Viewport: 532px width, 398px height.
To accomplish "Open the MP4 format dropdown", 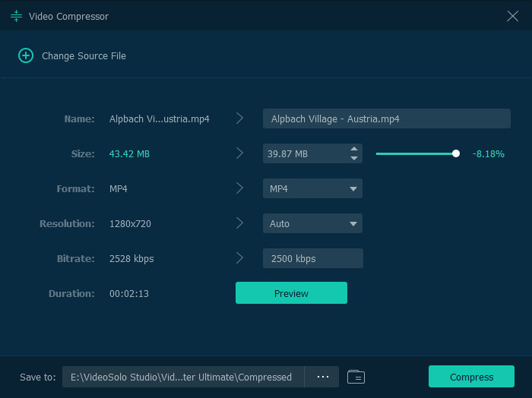I will [x=312, y=188].
